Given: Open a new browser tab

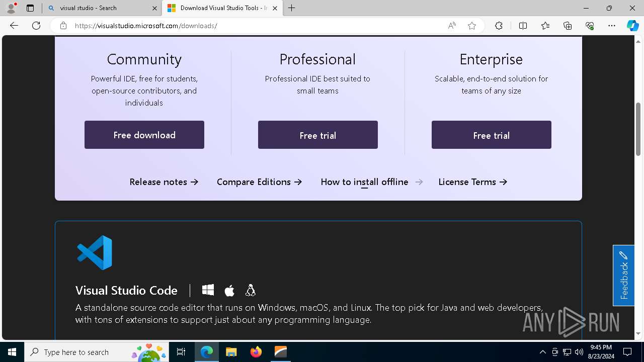Looking at the screenshot, I should pos(292,8).
